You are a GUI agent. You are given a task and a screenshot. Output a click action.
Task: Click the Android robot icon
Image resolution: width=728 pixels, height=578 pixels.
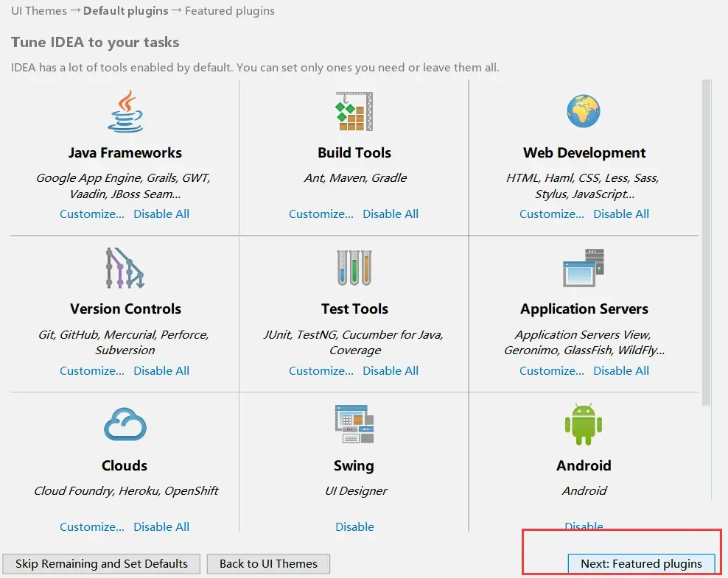pos(584,424)
